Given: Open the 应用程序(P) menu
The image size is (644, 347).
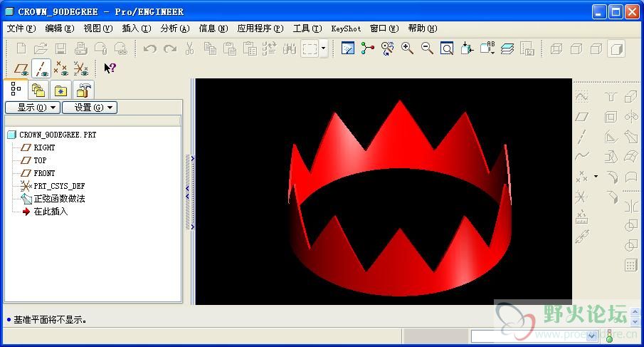Looking at the screenshot, I should point(260,29).
